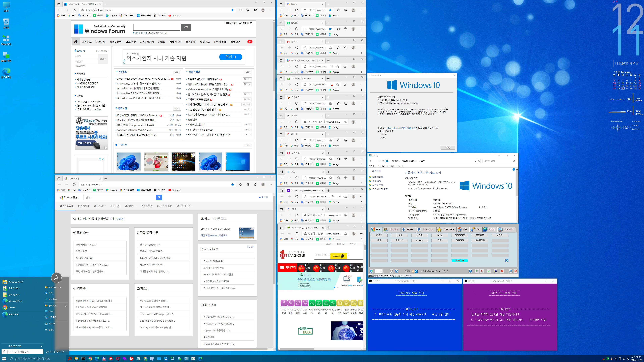Click the Edge browser icon in launcher bottom toolbar
The height and width of the screenshot is (362, 644).
(x=371, y=271)
